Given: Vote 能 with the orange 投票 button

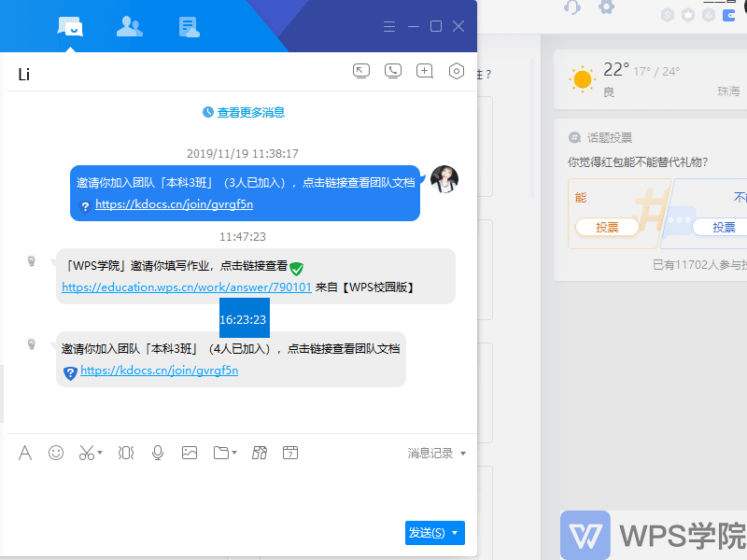Looking at the screenshot, I should [x=607, y=228].
